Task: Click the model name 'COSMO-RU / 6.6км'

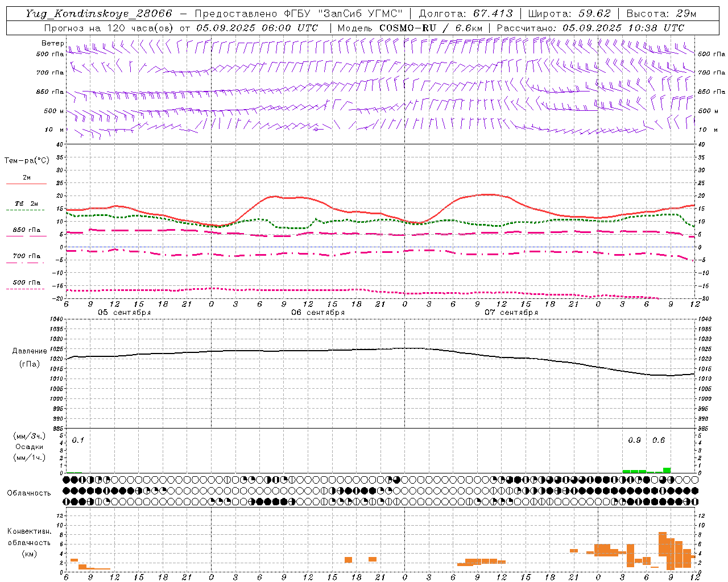Action: coord(431,28)
